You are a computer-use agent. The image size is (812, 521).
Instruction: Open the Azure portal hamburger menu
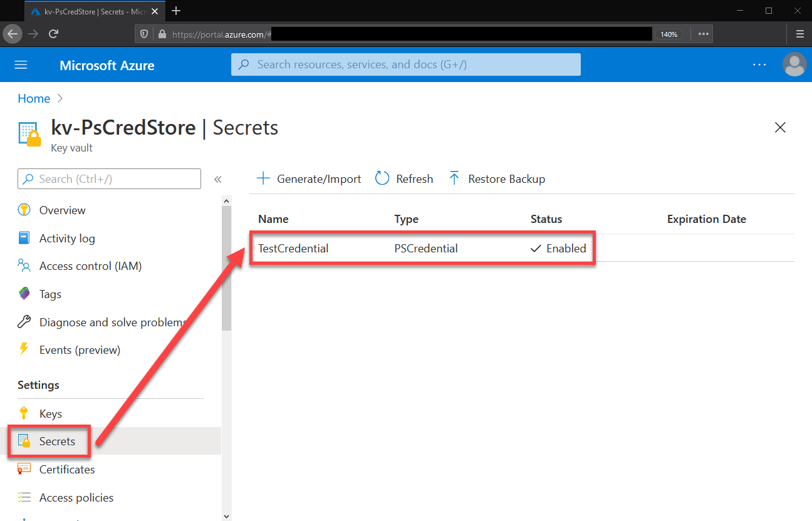(21, 65)
